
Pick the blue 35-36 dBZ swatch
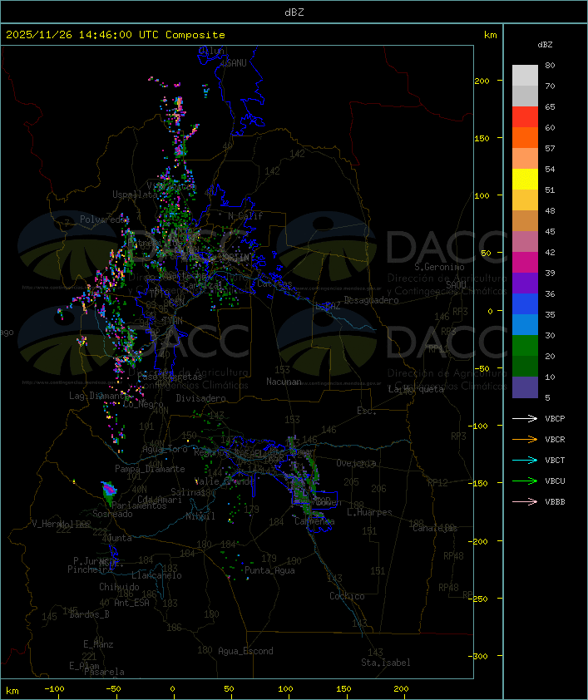pyautogui.click(x=525, y=304)
